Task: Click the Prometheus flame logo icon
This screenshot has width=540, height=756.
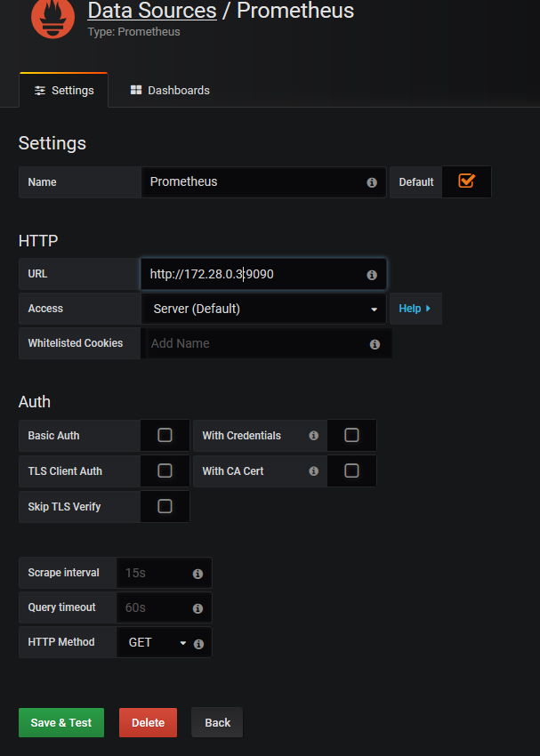Action: [53, 19]
